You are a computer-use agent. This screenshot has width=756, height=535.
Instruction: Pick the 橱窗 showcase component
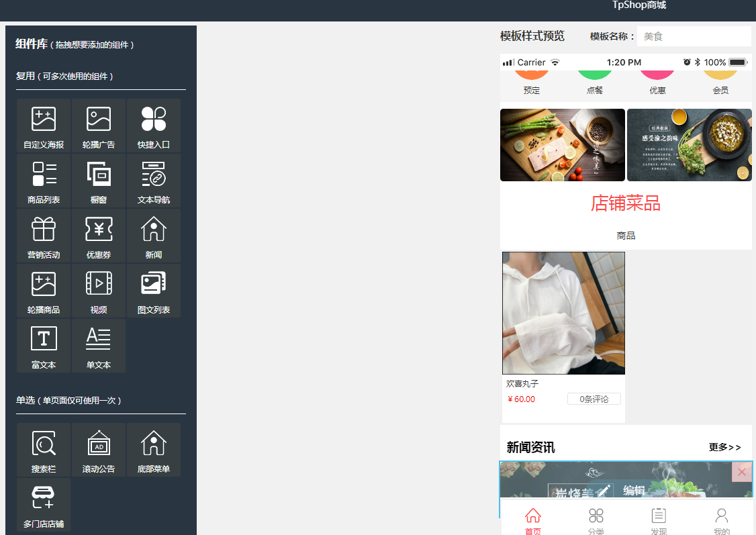pyautogui.click(x=99, y=181)
